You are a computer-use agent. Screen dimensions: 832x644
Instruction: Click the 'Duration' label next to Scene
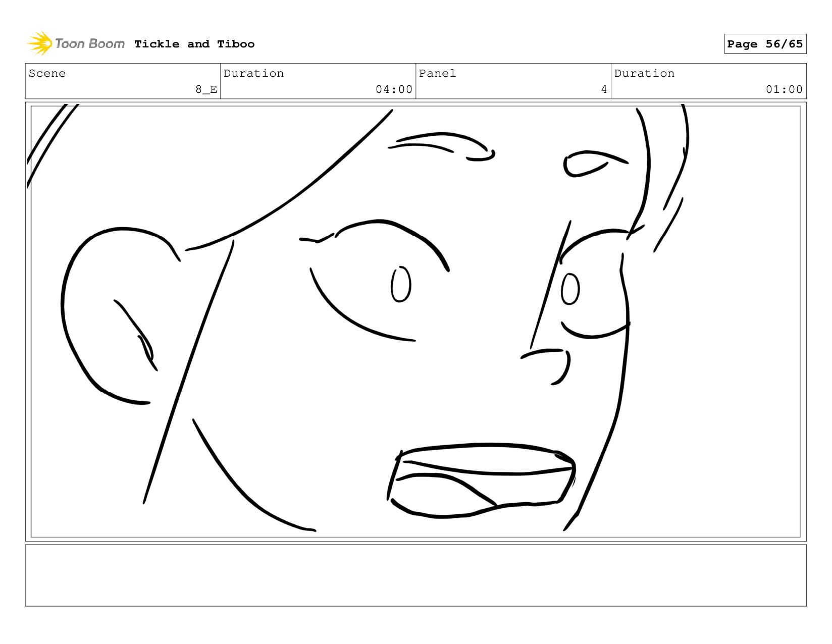[x=253, y=73]
